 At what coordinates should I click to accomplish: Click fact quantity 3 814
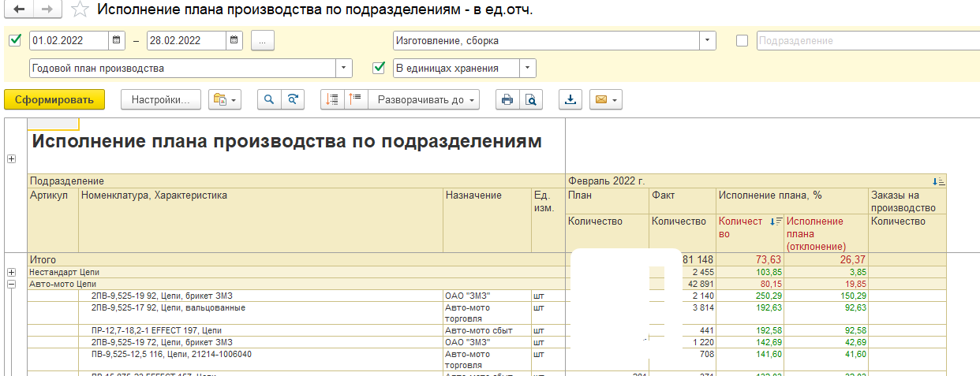pos(701,307)
